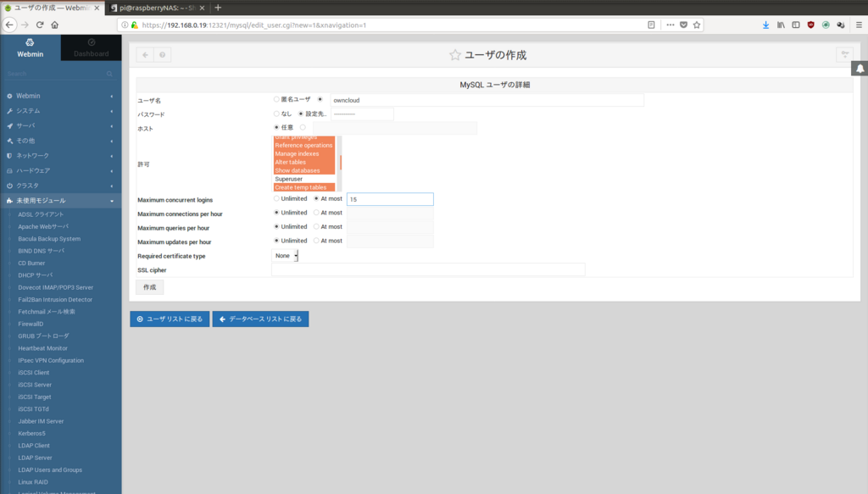Click the search magnifier in sidebar
The height and width of the screenshot is (494, 868).
109,74
